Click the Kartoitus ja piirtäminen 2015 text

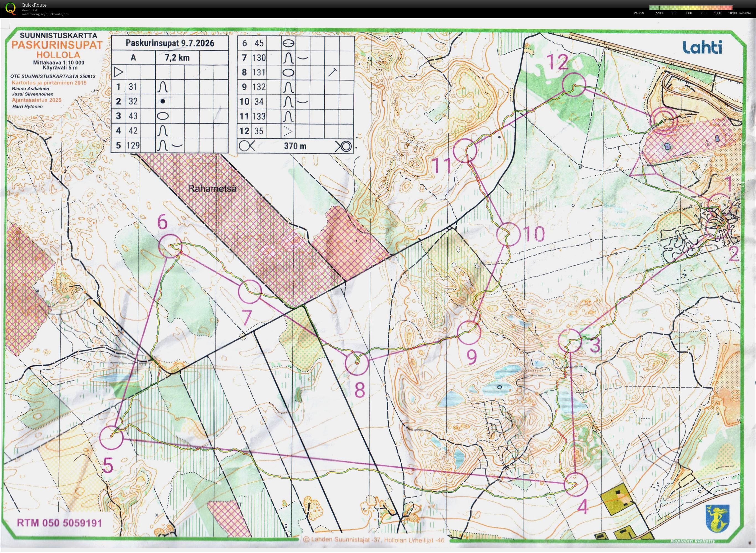pyautogui.click(x=49, y=83)
